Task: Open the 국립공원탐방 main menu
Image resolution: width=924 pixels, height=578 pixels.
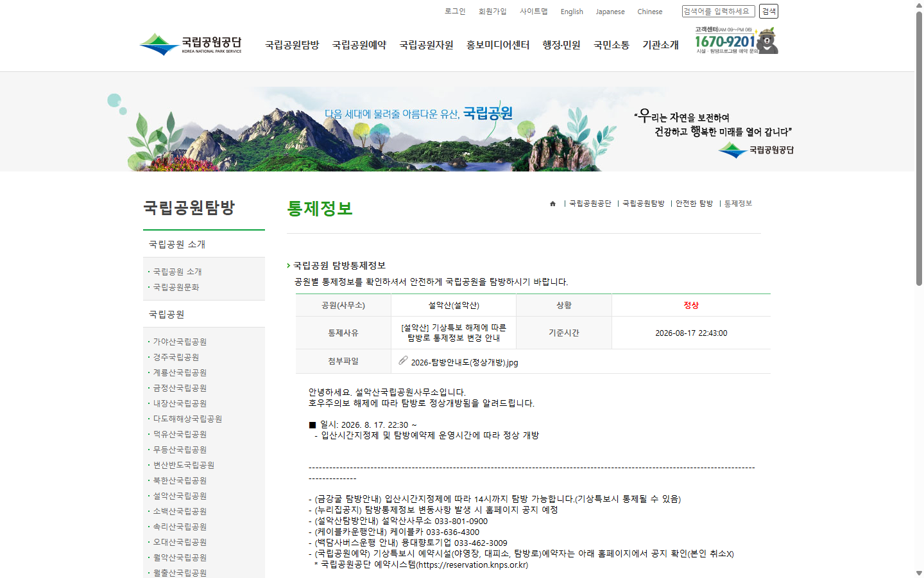Action: click(292, 45)
